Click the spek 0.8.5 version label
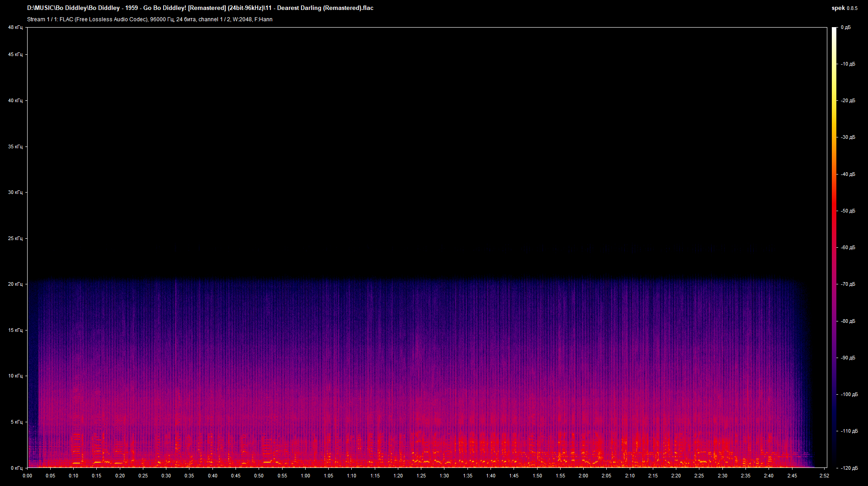Image resolution: width=868 pixels, height=486 pixels. (x=844, y=8)
